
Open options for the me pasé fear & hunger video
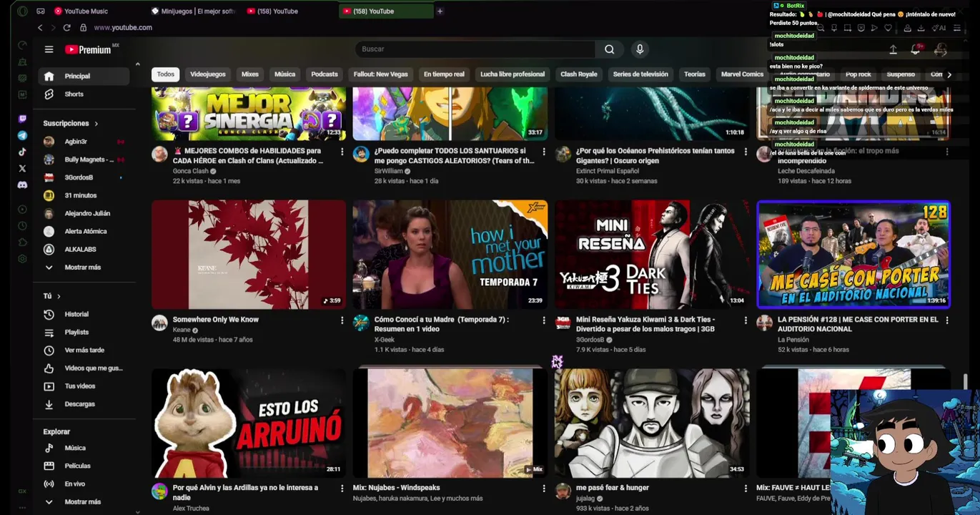[x=746, y=489]
